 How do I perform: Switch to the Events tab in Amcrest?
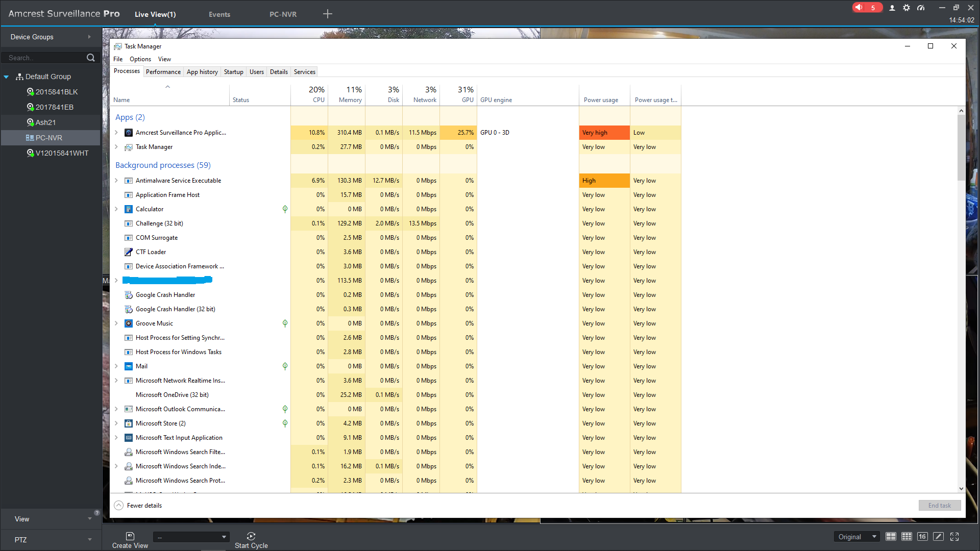coord(219,14)
